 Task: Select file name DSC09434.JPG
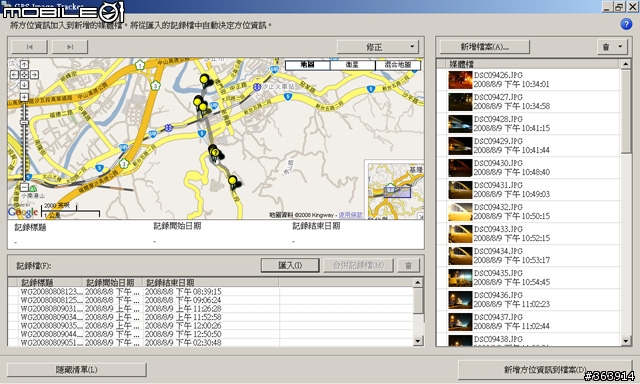point(498,251)
